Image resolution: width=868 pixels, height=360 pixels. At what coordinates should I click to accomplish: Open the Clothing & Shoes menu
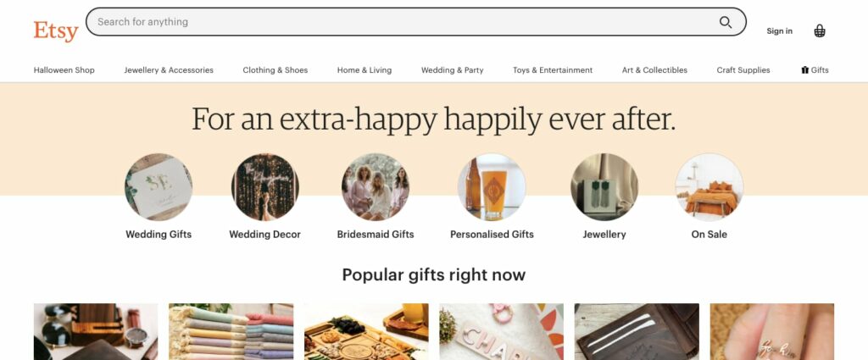[x=275, y=70]
